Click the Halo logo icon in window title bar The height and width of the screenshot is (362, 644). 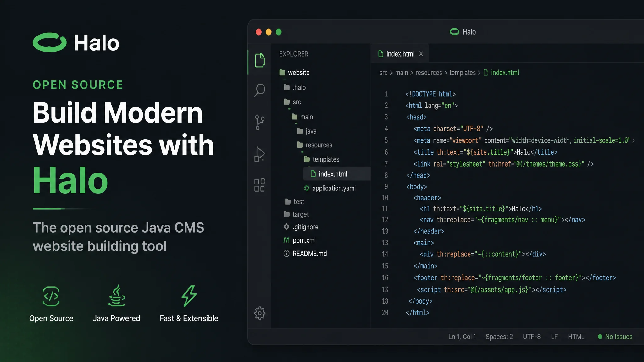pos(454,32)
